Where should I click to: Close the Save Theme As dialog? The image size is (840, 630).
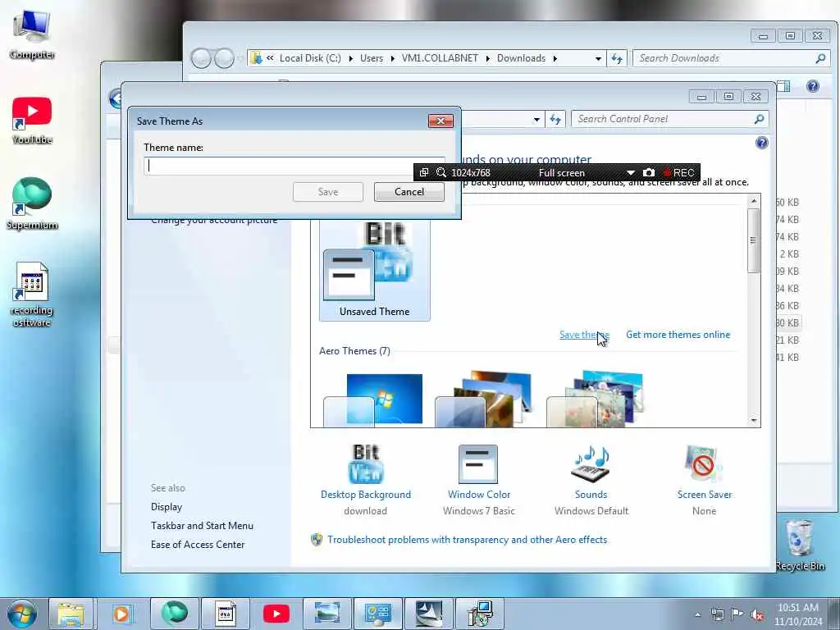(441, 121)
